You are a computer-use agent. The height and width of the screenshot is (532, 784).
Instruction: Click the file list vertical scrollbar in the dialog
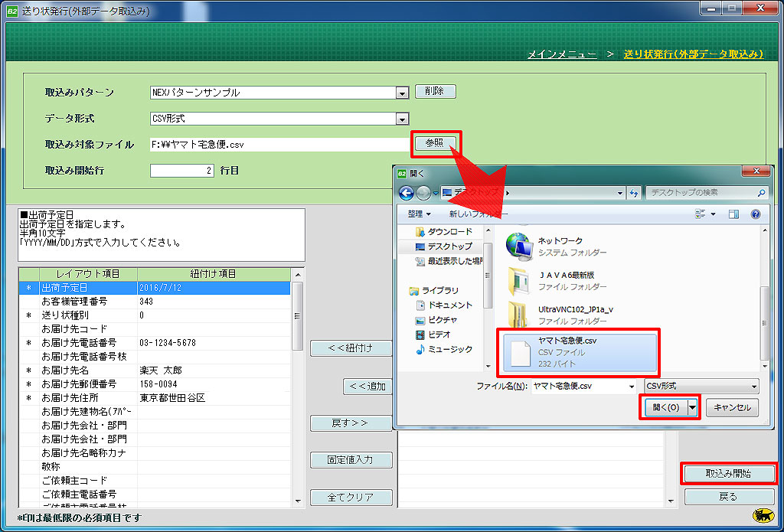tap(764, 324)
